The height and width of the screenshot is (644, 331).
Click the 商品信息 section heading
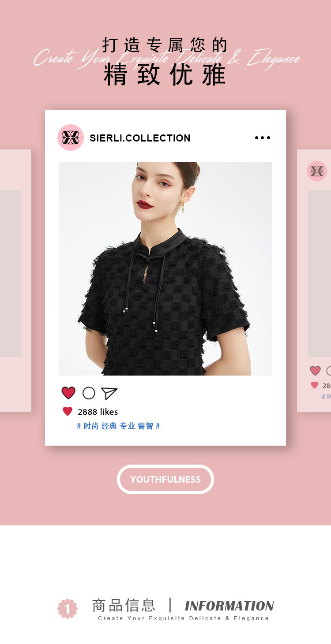pos(124,605)
